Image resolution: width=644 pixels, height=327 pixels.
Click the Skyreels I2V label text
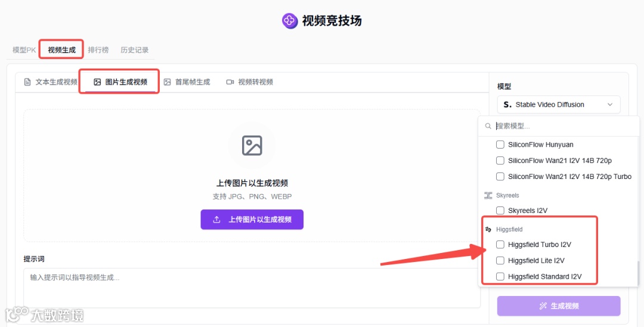(x=528, y=211)
